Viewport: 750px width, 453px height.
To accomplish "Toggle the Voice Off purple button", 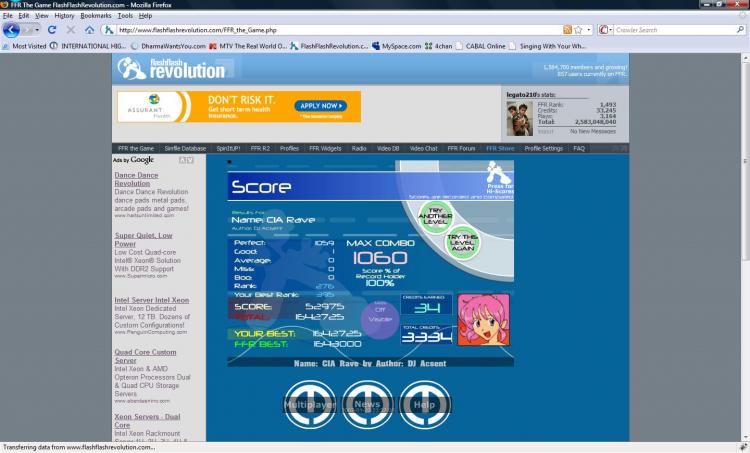I will point(380,320).
